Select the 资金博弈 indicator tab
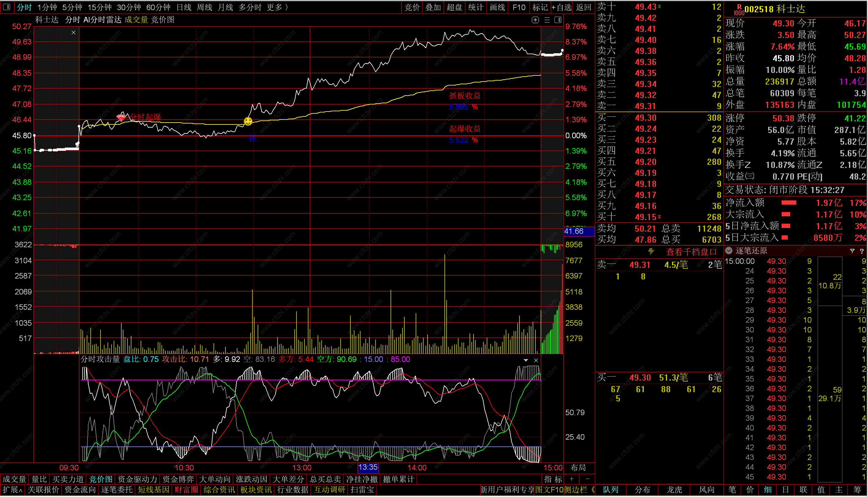 (178, 479)
